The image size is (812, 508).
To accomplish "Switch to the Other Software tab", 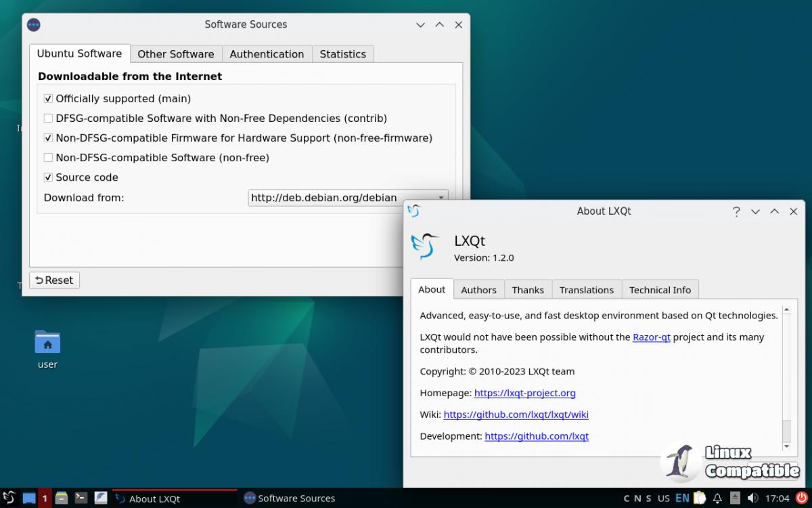I will pos(175,54).
